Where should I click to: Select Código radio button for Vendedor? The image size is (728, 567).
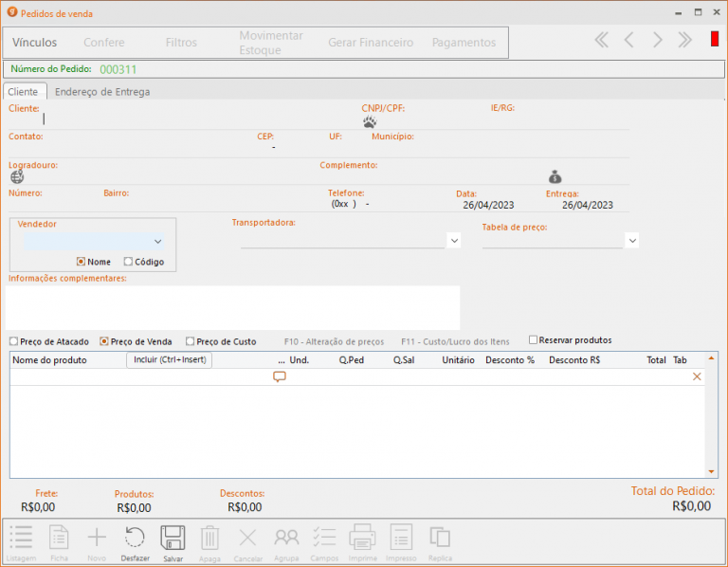point(128,262)
